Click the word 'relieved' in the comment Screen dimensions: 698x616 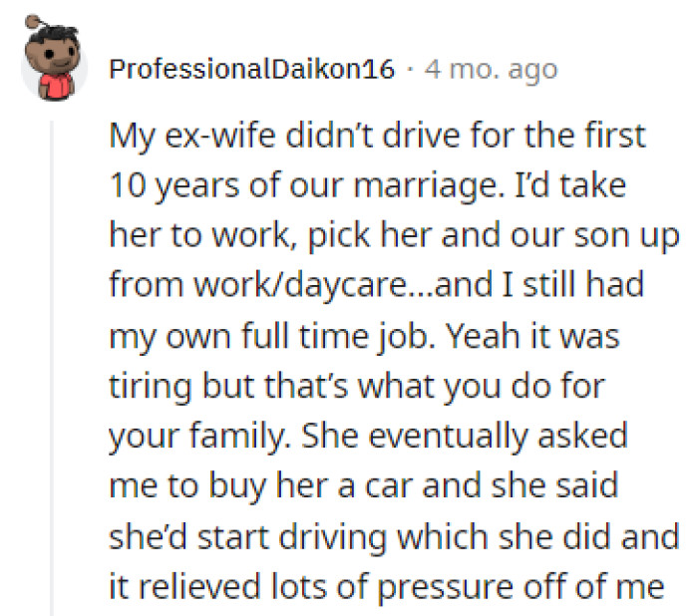point(192,587)
